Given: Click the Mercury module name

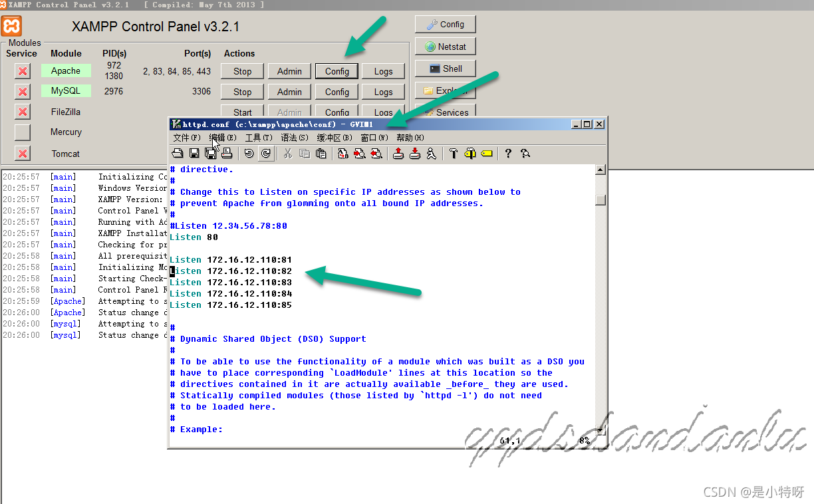Looking at the screenshot, I should (66, 132).
